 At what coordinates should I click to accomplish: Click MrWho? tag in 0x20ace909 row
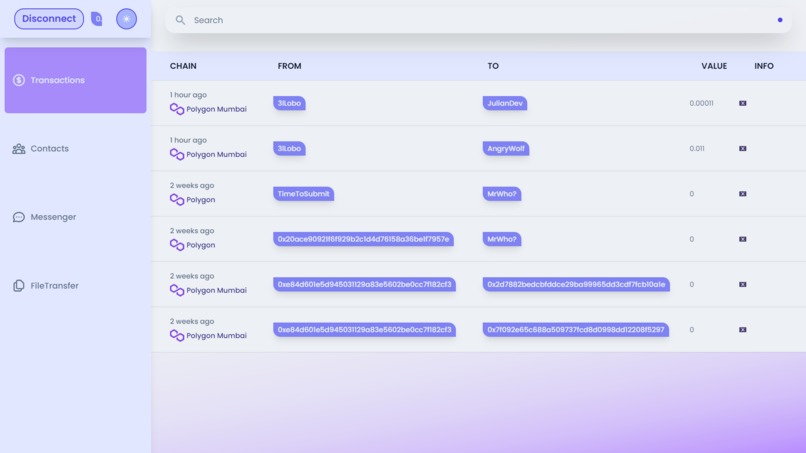502,239
